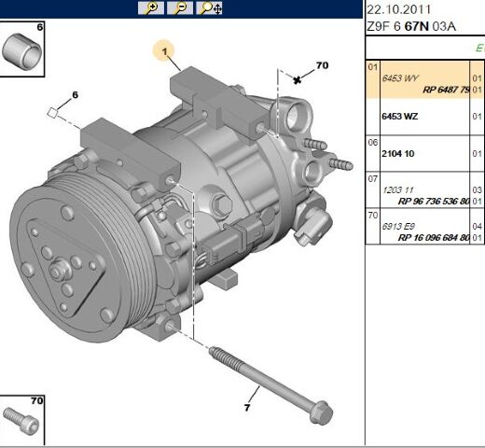Click part number 2104 10
The image size is (485, 448).
click(397, 153)
